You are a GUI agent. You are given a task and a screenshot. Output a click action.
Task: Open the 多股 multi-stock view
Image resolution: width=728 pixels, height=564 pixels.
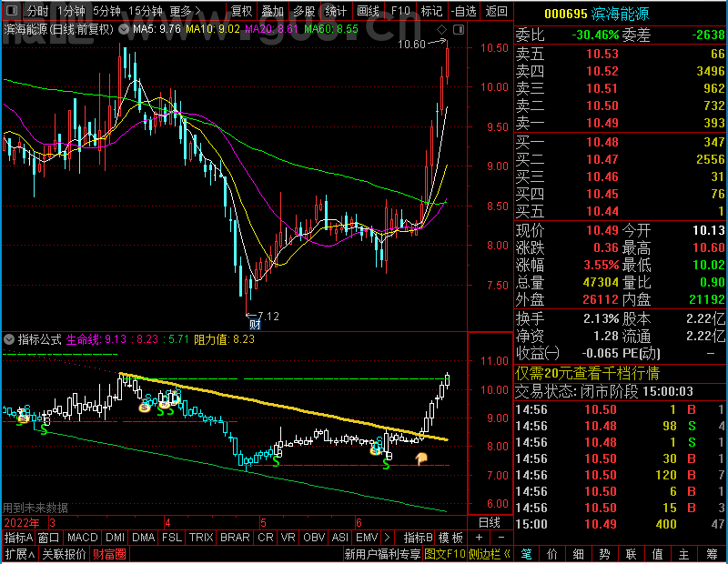pyautogui.click(x=304, y=11)
